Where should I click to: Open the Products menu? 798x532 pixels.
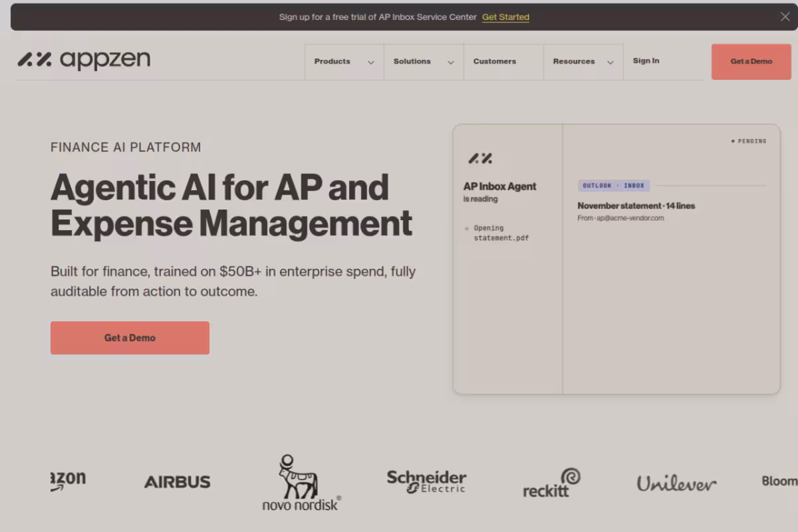(x=332, y=61)
